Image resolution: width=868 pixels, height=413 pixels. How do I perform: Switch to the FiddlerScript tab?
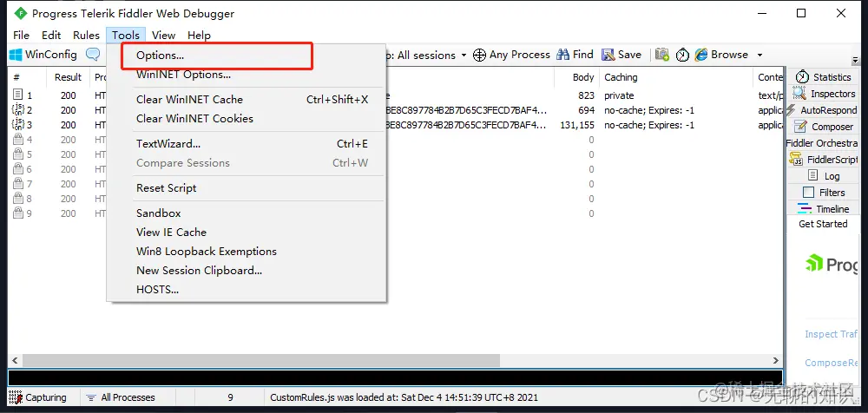823,160
